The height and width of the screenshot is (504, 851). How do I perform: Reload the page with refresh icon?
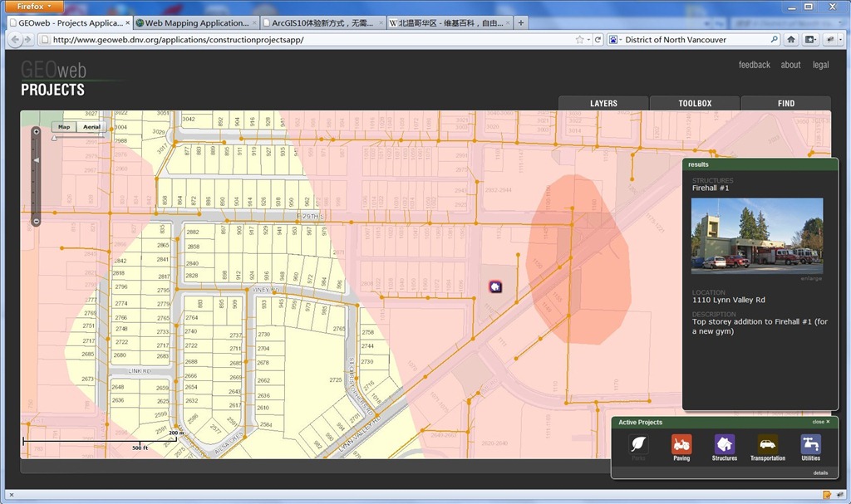point(598,39)
